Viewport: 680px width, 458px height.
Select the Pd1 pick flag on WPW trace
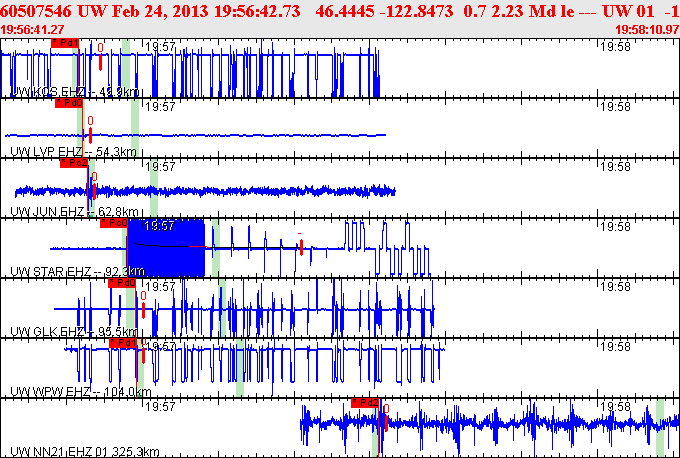tap(123, 343)
